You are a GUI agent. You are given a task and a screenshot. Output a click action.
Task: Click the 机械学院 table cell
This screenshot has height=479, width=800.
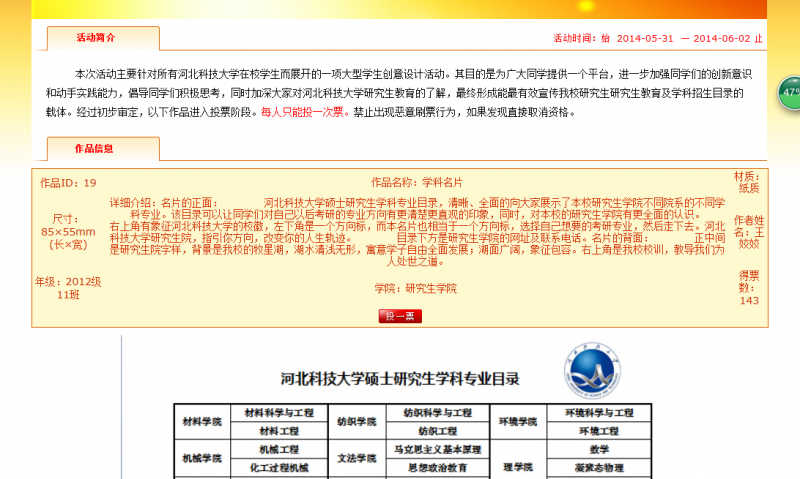click(203, 459)
